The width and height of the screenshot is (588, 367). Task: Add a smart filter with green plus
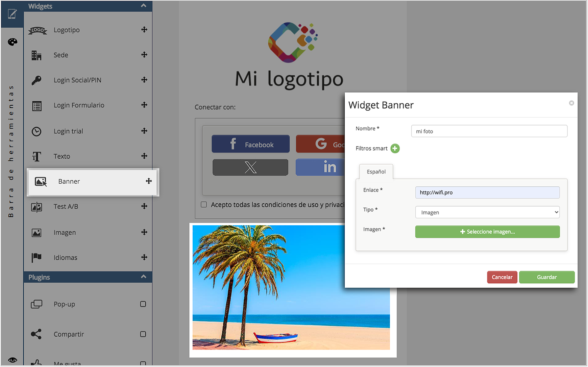[x=395, y=149]
